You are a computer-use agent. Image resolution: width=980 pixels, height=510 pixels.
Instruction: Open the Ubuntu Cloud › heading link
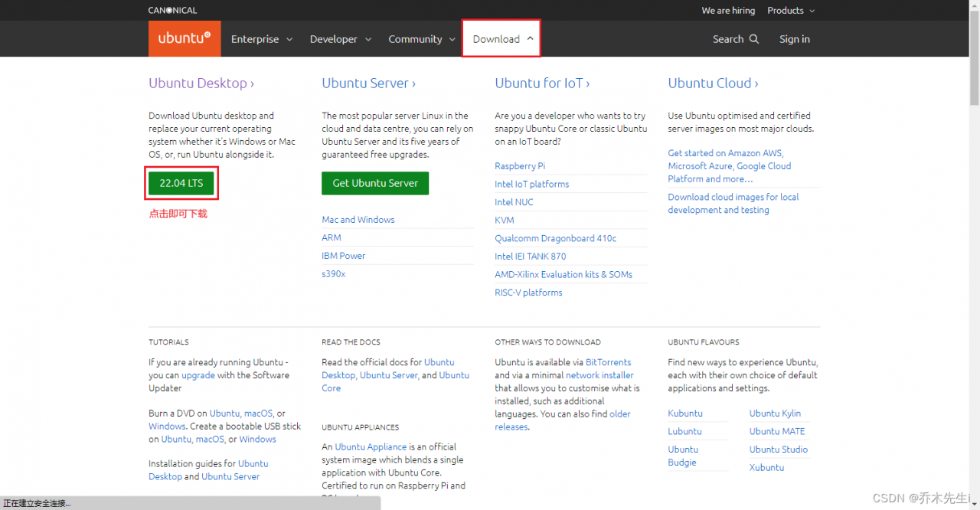[x=713, y=83]
